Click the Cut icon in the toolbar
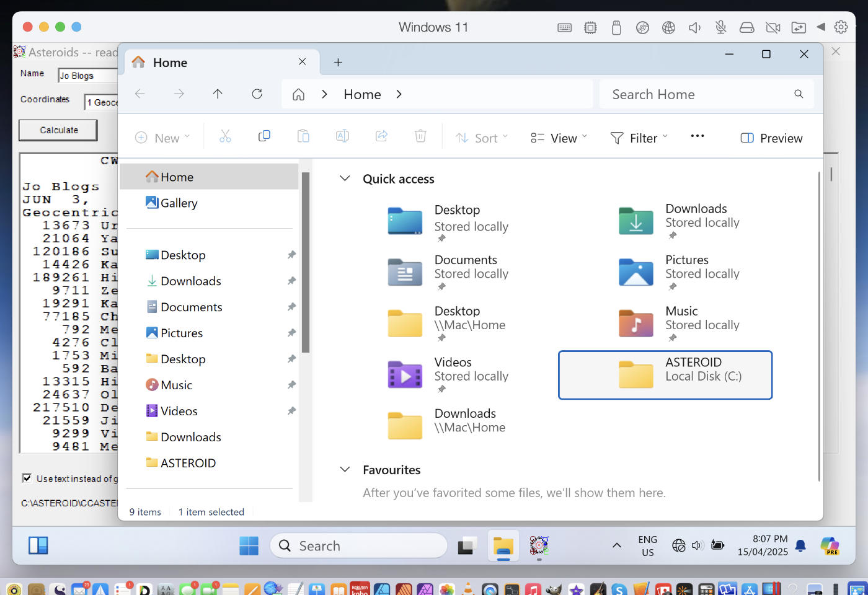 tap(225, 136)
